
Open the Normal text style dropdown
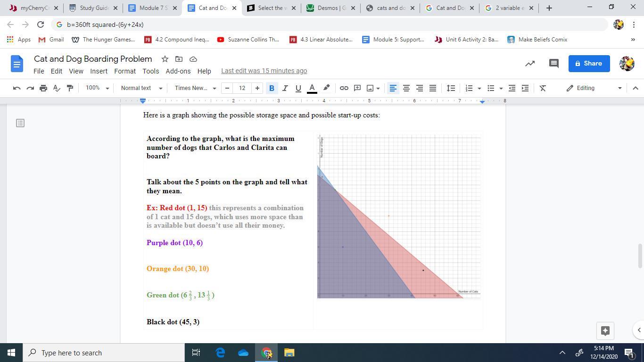point(141,88)
